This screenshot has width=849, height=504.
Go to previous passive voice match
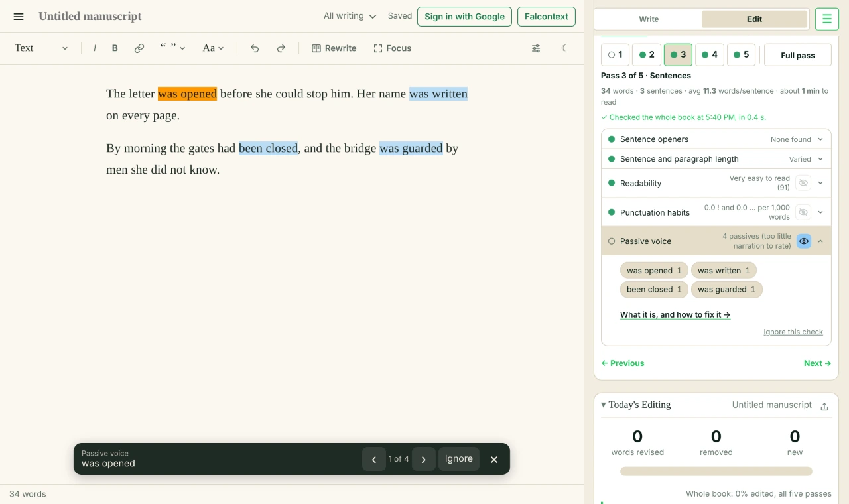374,459
